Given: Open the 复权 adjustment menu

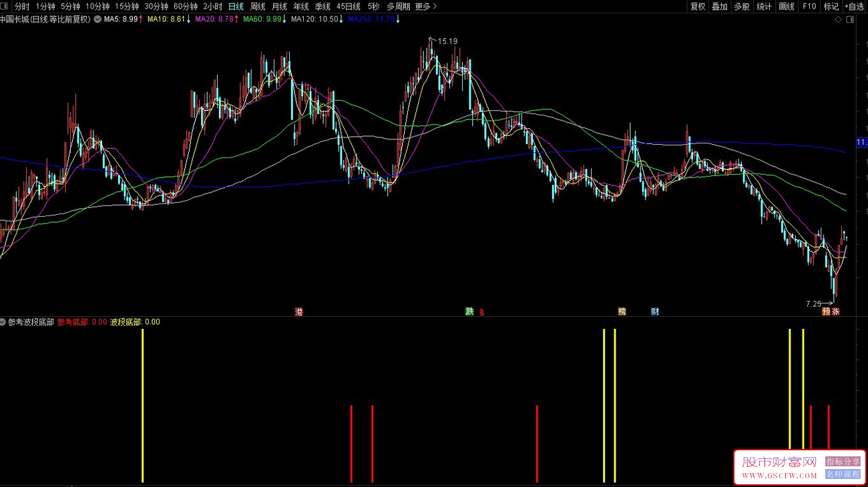Looking at the screenshot, I should pyautogui.click(x=698, y=7).
